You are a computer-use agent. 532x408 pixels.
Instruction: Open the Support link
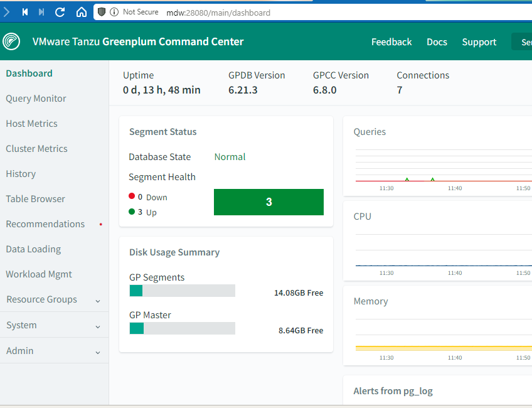click(x=479, y=42)
